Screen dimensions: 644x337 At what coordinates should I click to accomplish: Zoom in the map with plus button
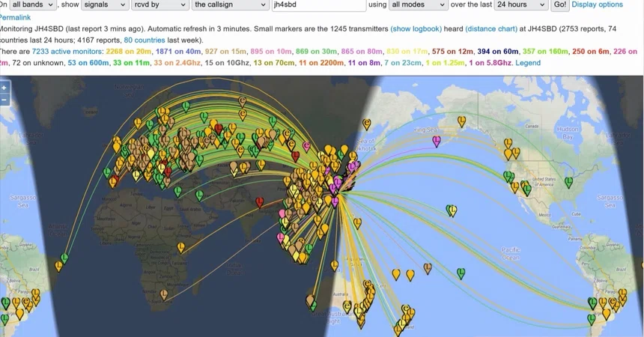coord(4,88)
